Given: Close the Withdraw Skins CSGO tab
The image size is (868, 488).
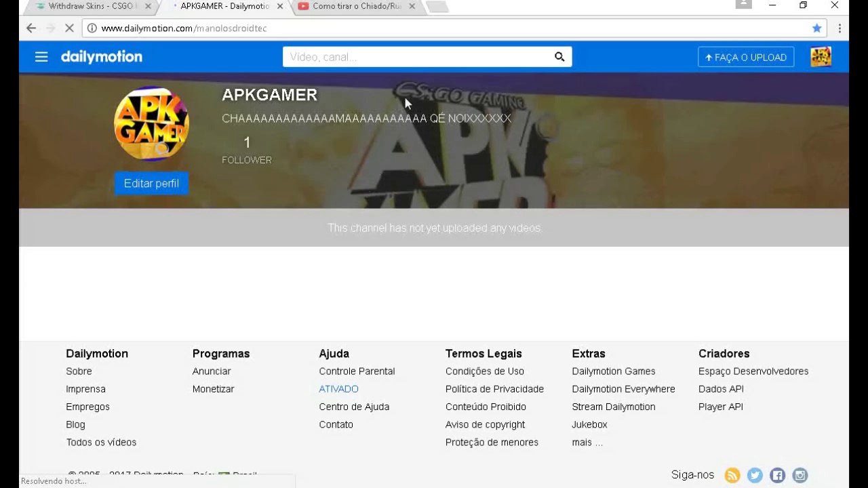Looking at the screenshot, I should click(x=148, y=6).
